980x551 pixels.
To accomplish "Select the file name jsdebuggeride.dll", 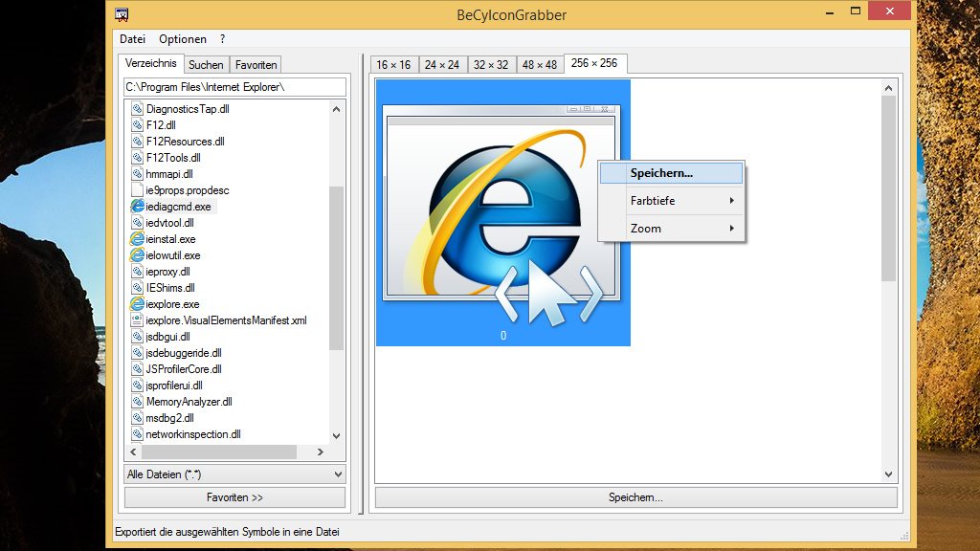I will click(x=184, y=353).
